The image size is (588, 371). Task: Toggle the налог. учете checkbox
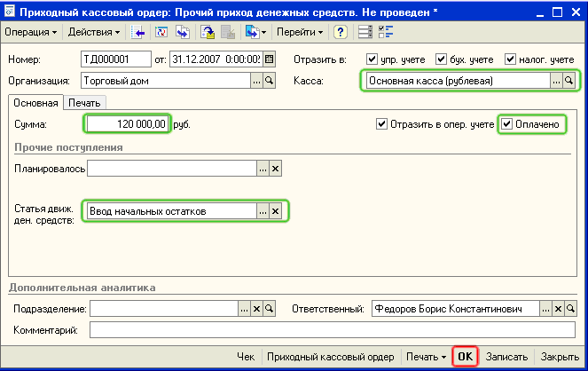coord(510,59)
